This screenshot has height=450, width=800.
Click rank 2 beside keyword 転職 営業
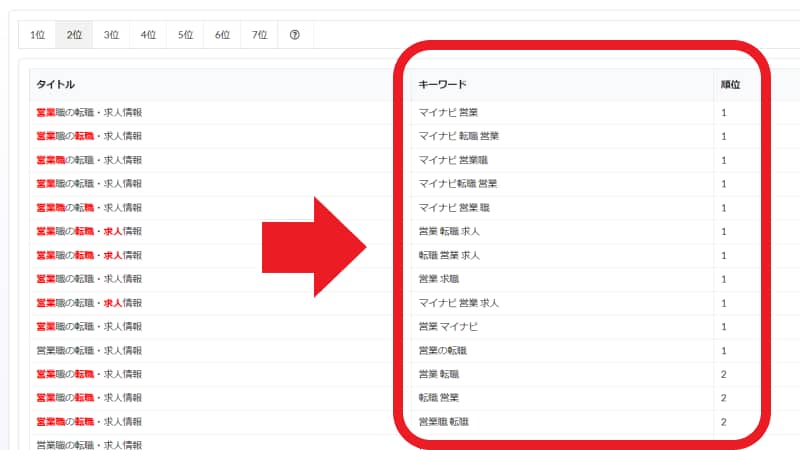[723, 398]
